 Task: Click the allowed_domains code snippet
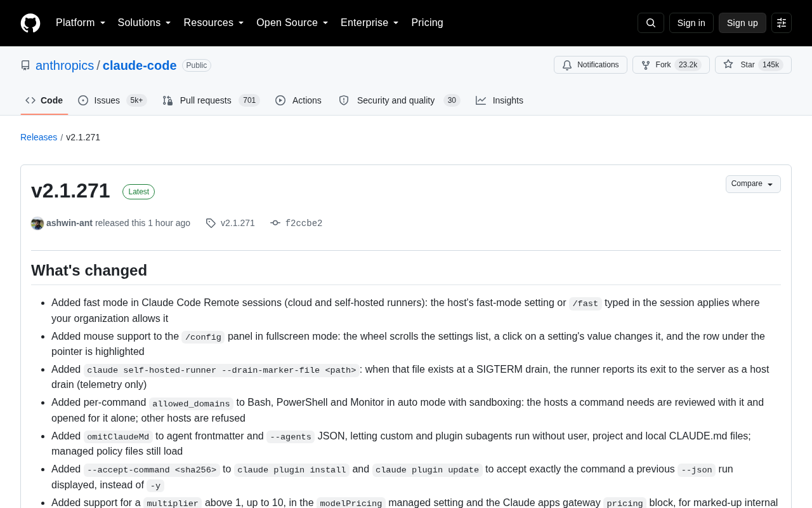[x=191, y=403]
